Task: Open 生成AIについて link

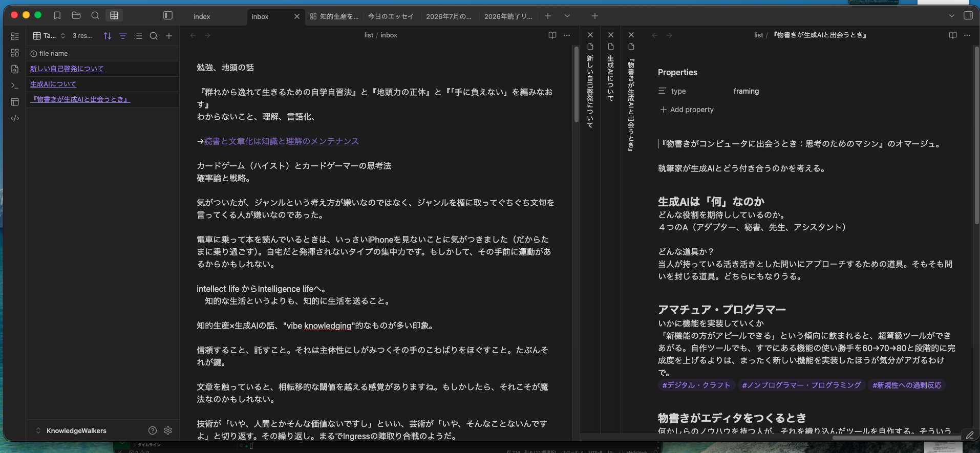Action: pos(53,84)
